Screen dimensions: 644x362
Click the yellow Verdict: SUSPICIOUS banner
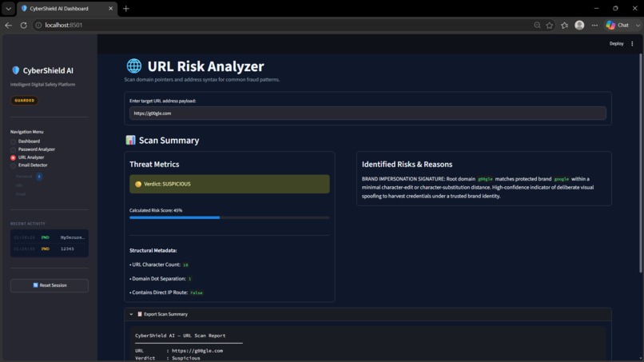[x=229, y=184]
